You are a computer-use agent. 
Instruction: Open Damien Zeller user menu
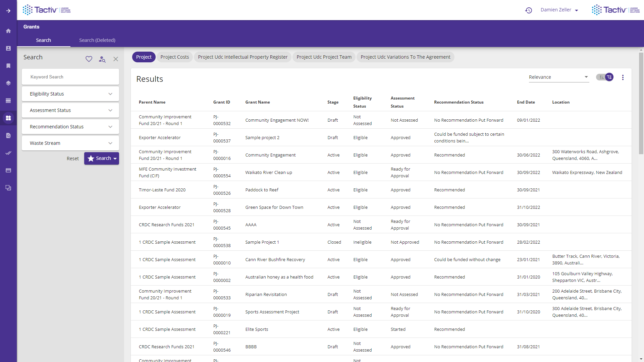click(x=559, y=10)
